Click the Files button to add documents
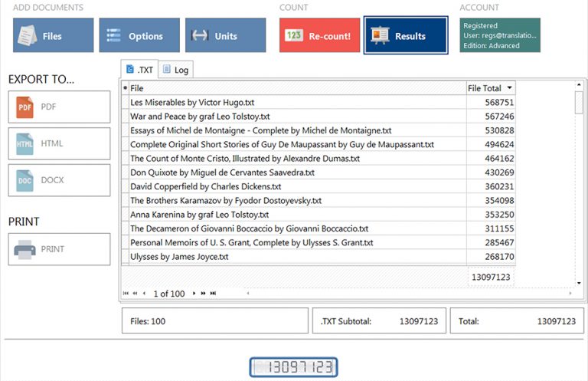The width and height of the screenshot is (588, 381). coord(53,35)
